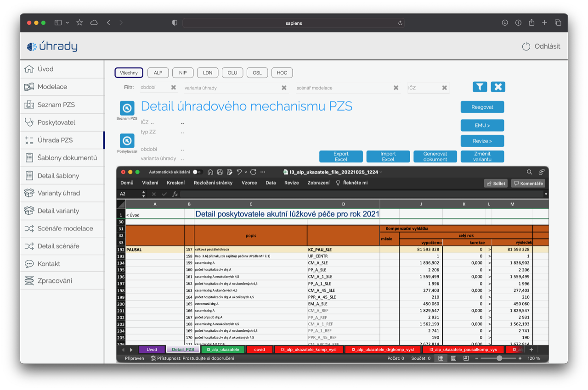
Task: Select the OSL filter option
Action: click(257, 73)
